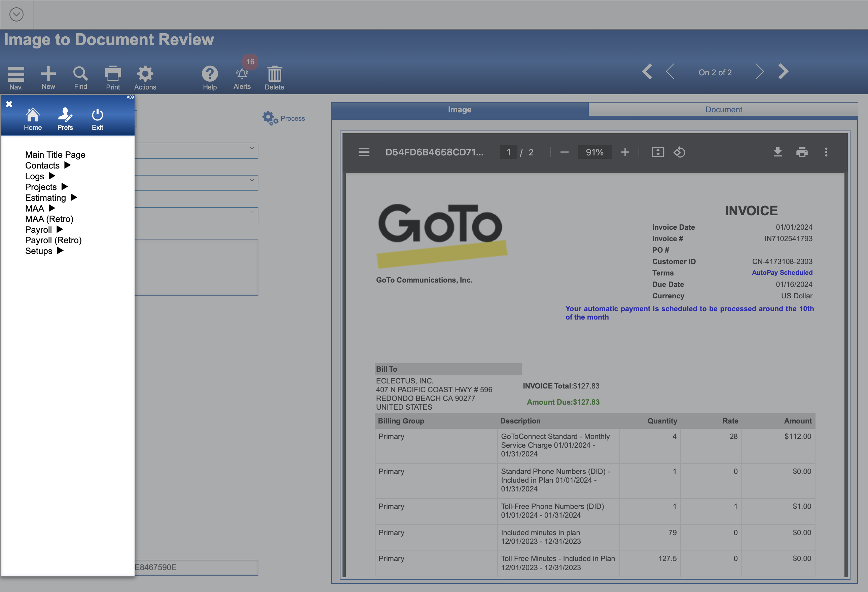Screen dimensions: 868x592
Task: Open Help with the question mark icon
Action: click(x=210, y=78)
